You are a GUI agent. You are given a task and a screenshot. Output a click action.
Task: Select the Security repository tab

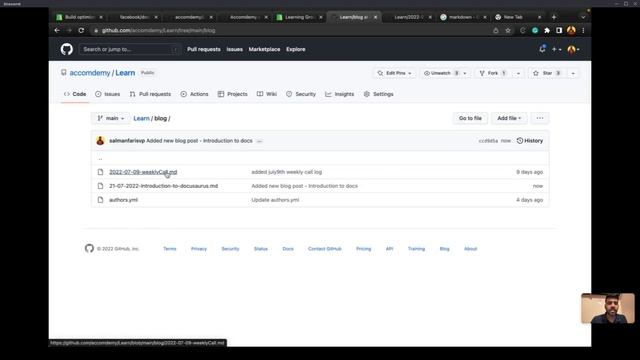click(x=301, y=94)
